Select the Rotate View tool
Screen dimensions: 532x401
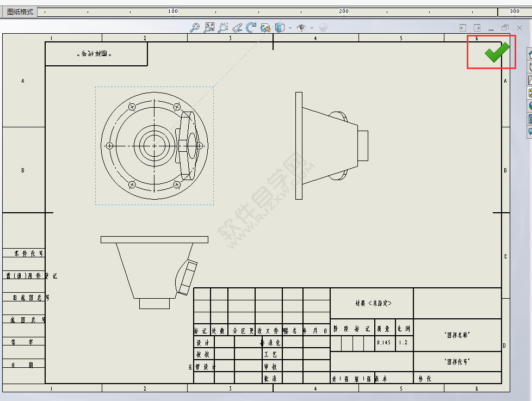click(251, 27)
